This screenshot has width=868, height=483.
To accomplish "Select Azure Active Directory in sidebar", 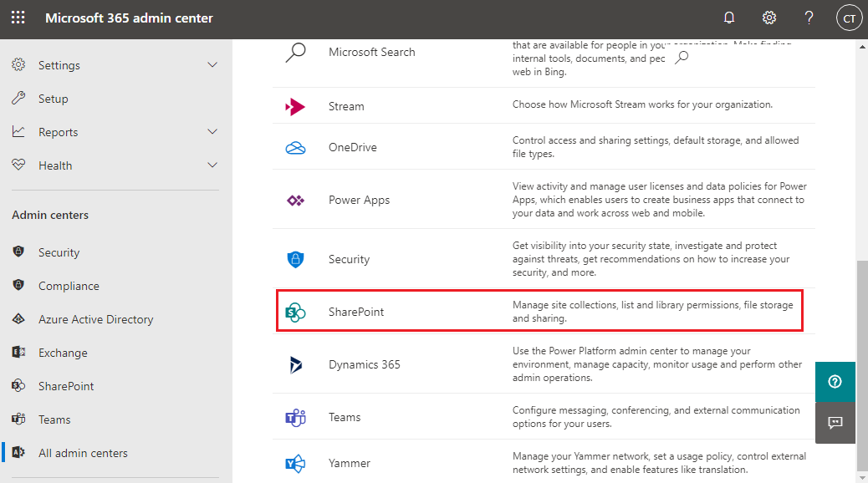I will pyautogui.click(x=95, y=319).
